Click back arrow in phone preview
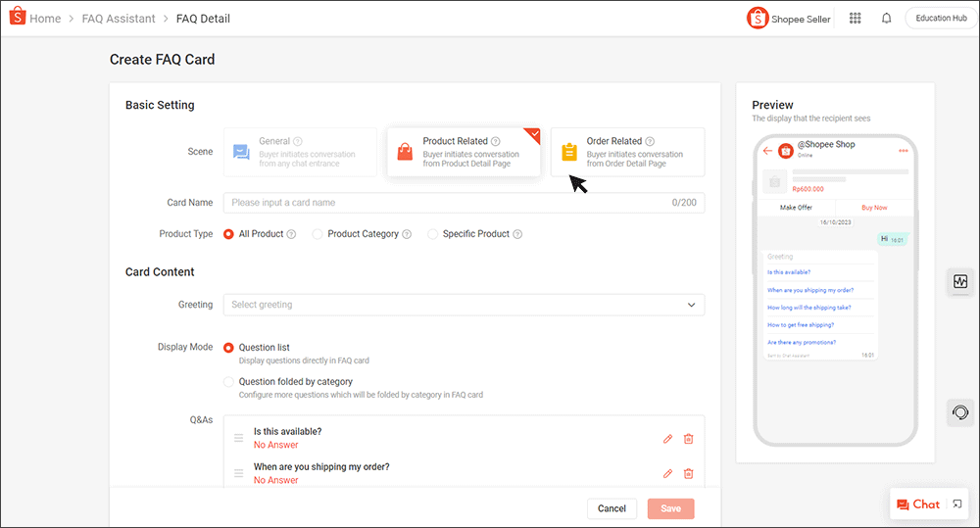 767,151
